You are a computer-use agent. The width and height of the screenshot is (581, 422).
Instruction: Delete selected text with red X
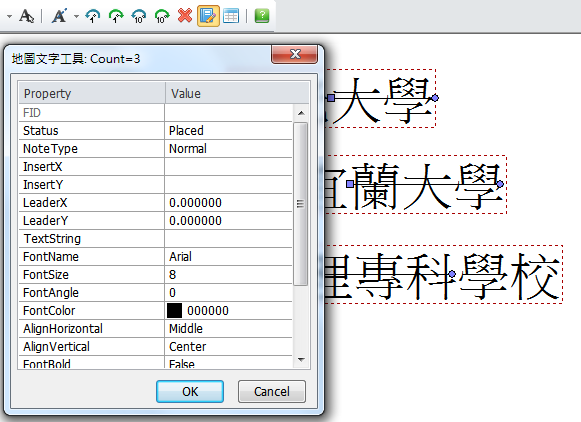[185, 16]
